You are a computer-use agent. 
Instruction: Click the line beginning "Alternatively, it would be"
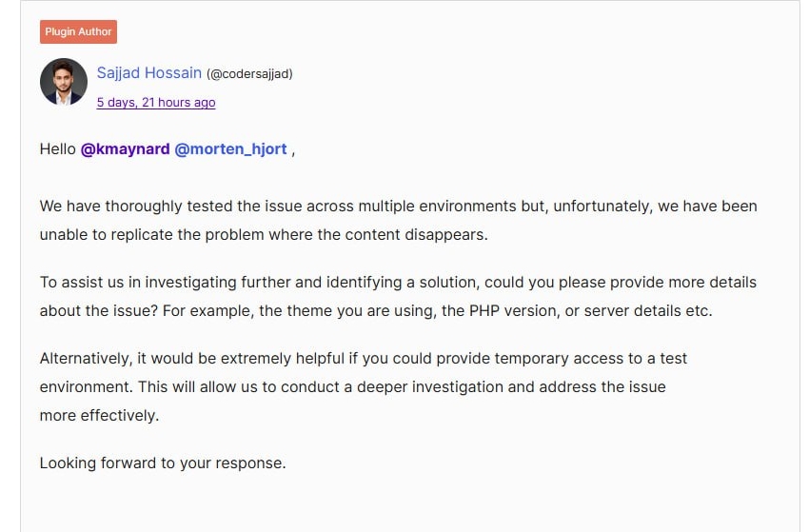[364, 358]
